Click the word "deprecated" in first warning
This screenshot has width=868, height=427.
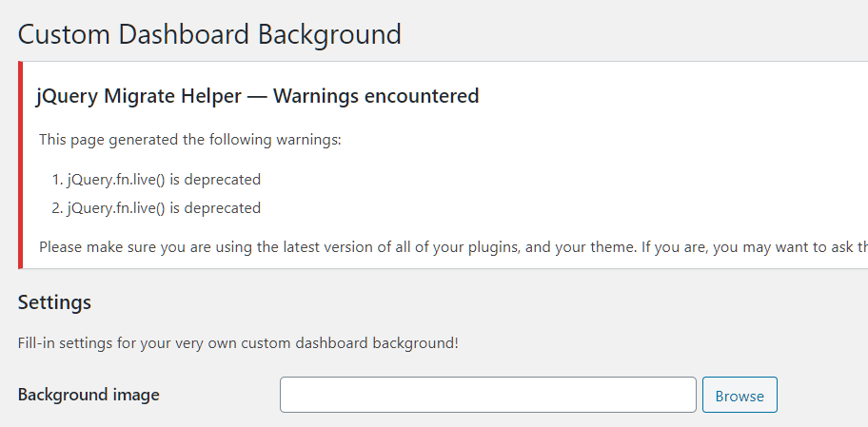point(223,179)
